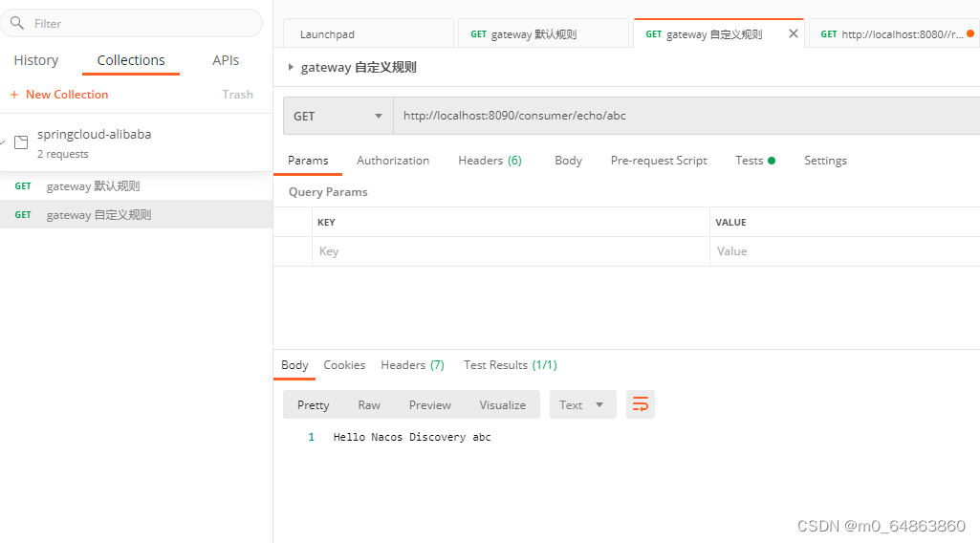This screenshot has width=980, height=543.
Task: Select the gateway 自定义规则 request in sidebar
Action: click(137, 214)
